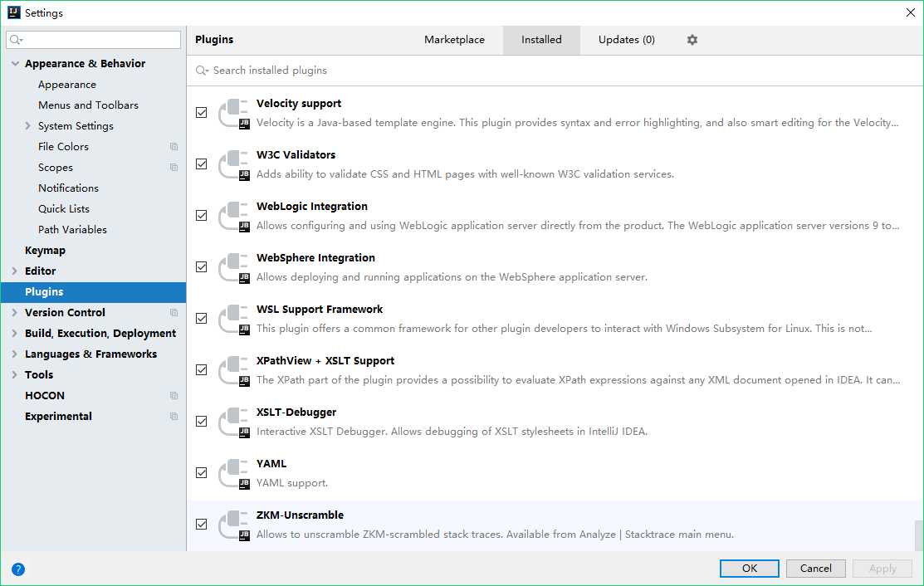
Task: Click the ZKM-Unscramble plugin icon
Action: coord(234,525)
